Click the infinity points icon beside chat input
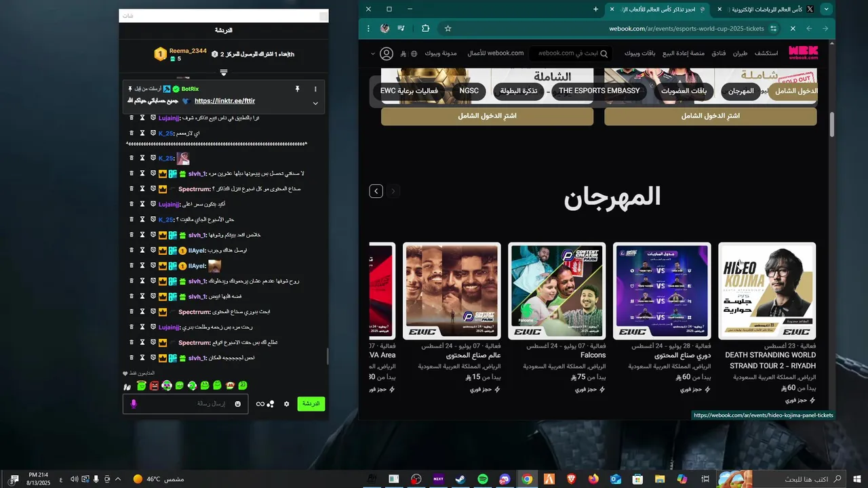Image resolution: width=868 pixels, height=488 pixels. [260, 404]
